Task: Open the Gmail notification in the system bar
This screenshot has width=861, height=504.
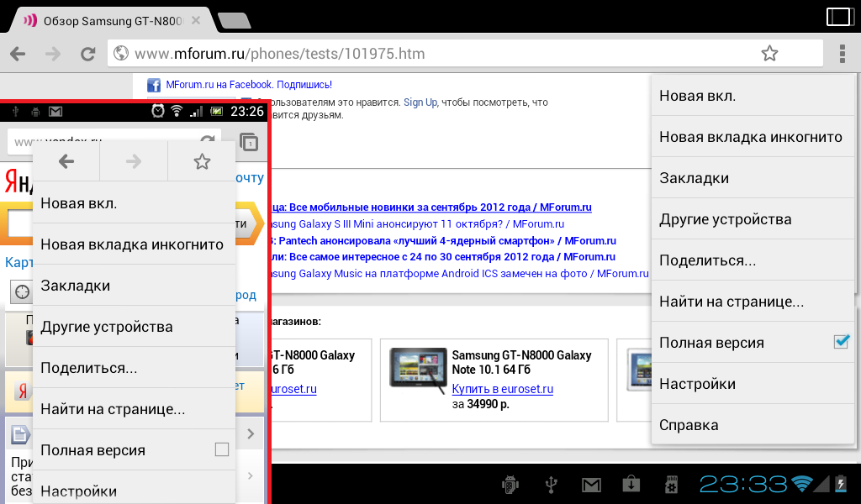Action: pyautogui.click(x=591, y=484)
